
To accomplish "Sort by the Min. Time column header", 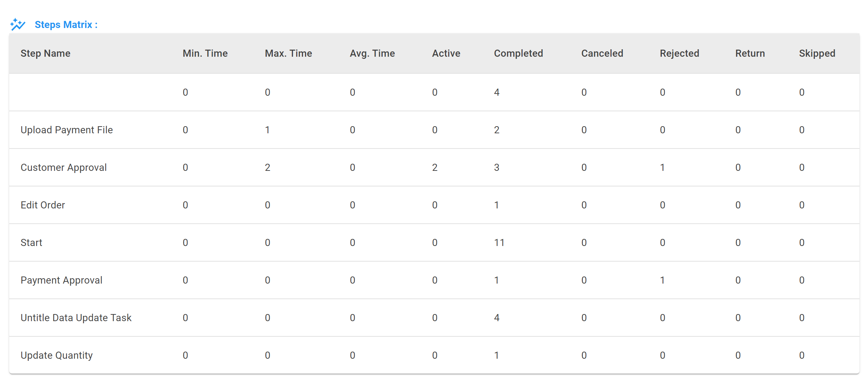I will coord(205,54).
